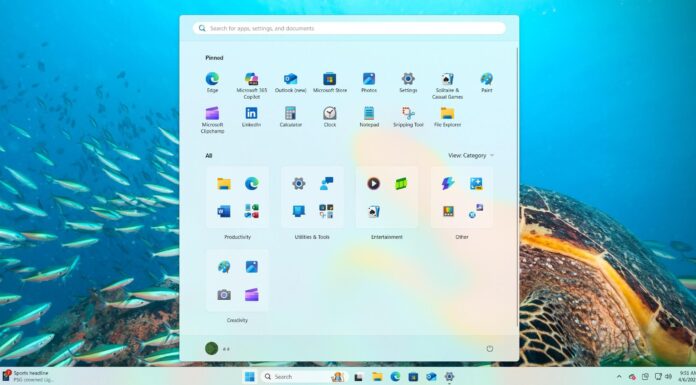The width and height of the screenshot is (696, 385).
Task: Click the Power button in Start menu
Action: click(x=490, y=349)
